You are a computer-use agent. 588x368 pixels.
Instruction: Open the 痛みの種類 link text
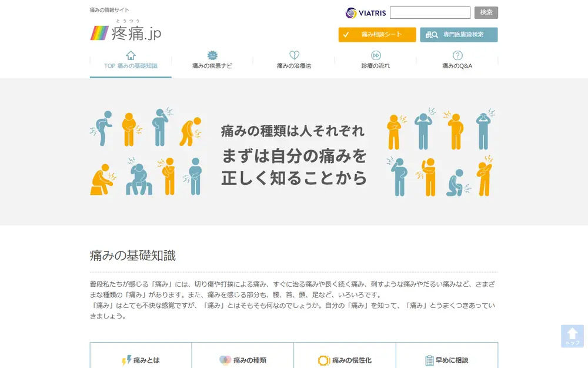pyautogui.click(x=250, y=360)
